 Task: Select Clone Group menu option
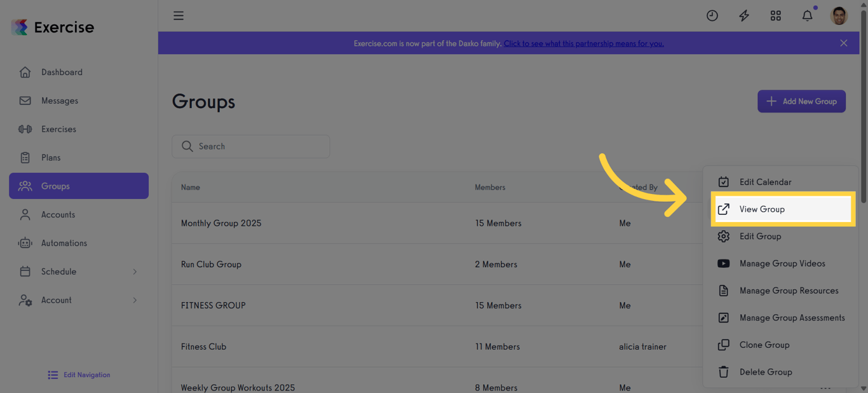(780, 345)
